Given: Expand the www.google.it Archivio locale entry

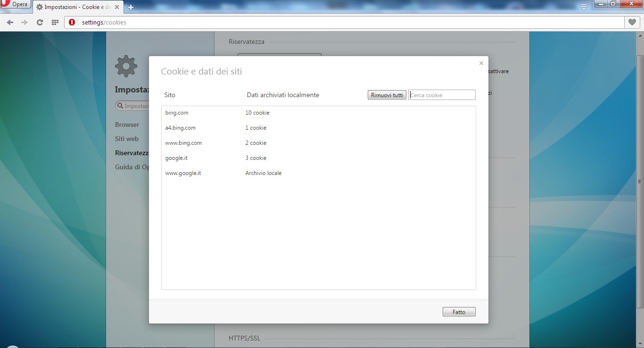Looking at the screenshot, I should pyautogui.click(x=183, y=173).
